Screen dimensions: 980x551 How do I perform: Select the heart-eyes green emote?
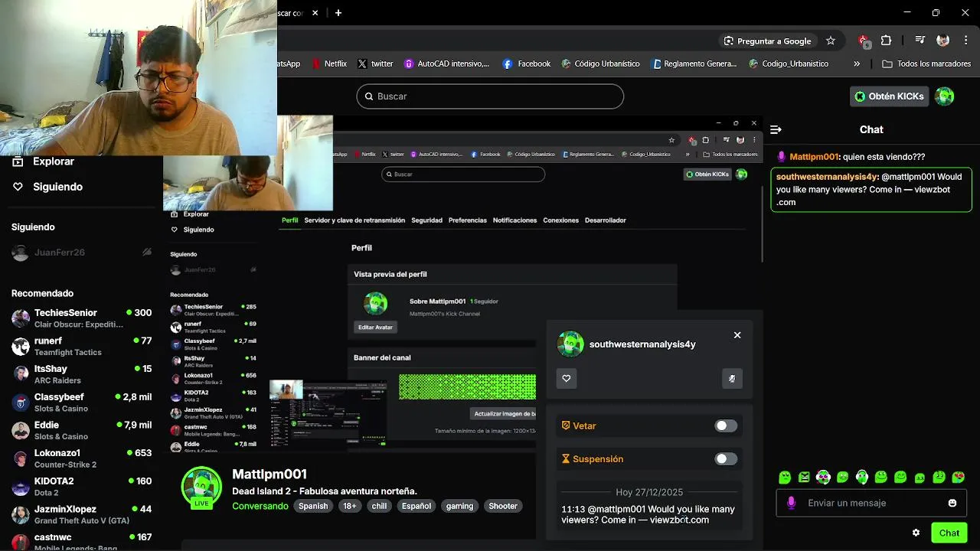point(959,477)
